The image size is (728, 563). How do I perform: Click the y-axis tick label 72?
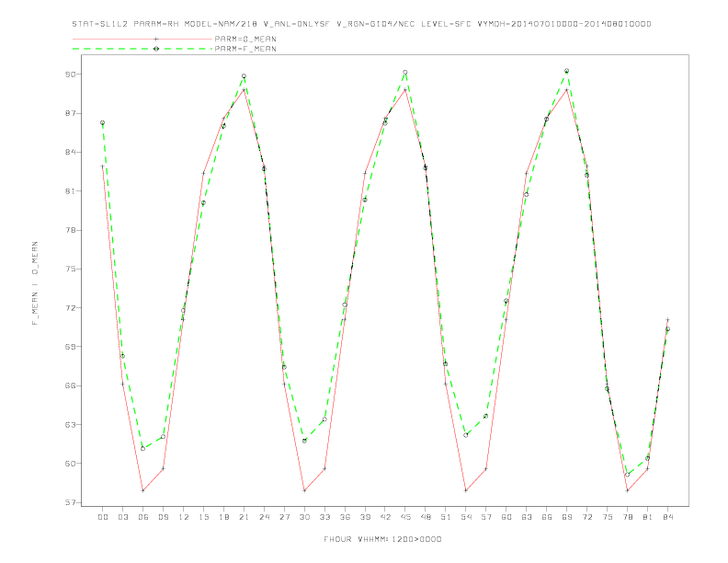(70, 308)
